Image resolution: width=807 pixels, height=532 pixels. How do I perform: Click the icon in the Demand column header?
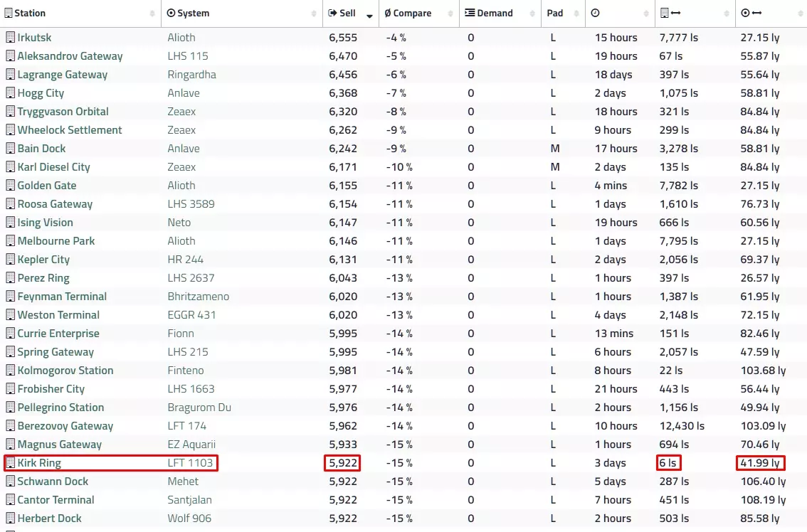click(470, 14)
